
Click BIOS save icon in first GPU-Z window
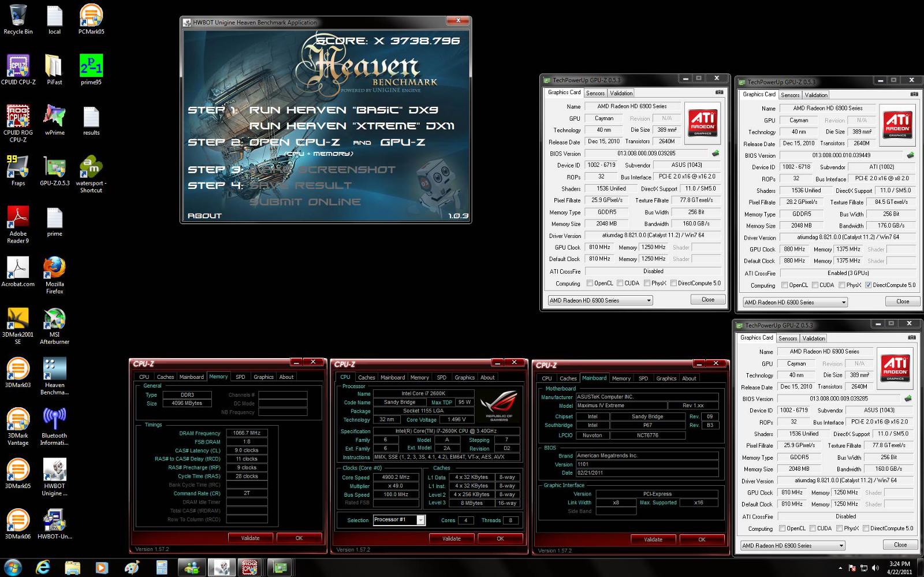tap(716, 153)
